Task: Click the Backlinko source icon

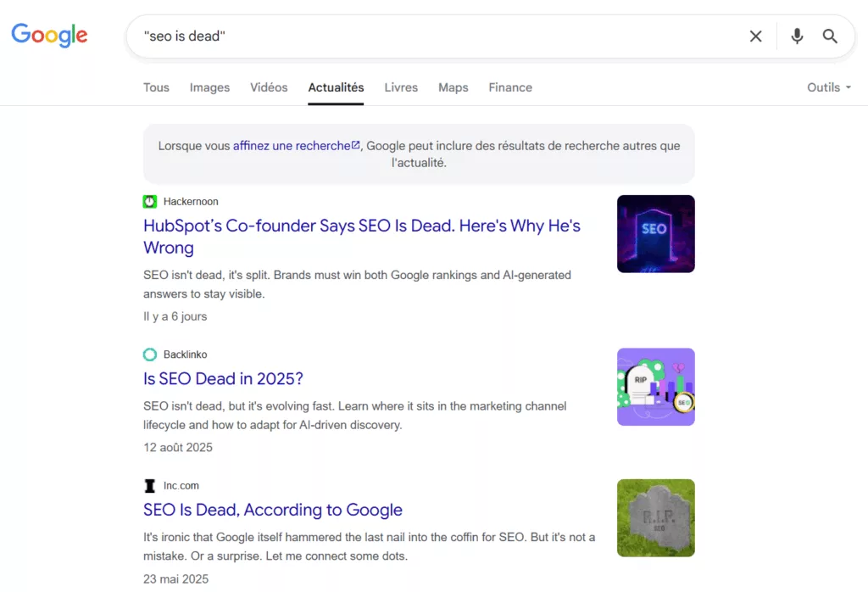Action: 149,354
